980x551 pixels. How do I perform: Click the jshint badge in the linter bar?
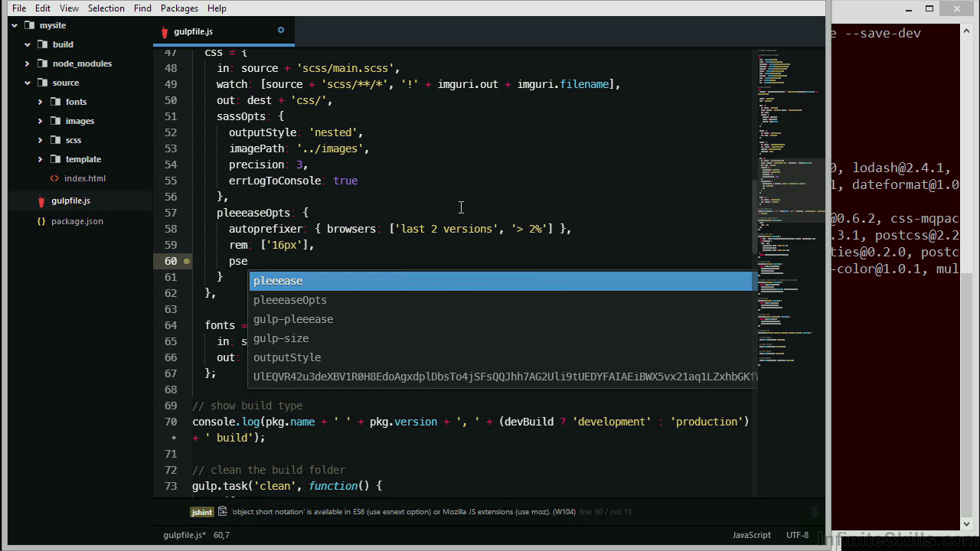click(202, 512)
